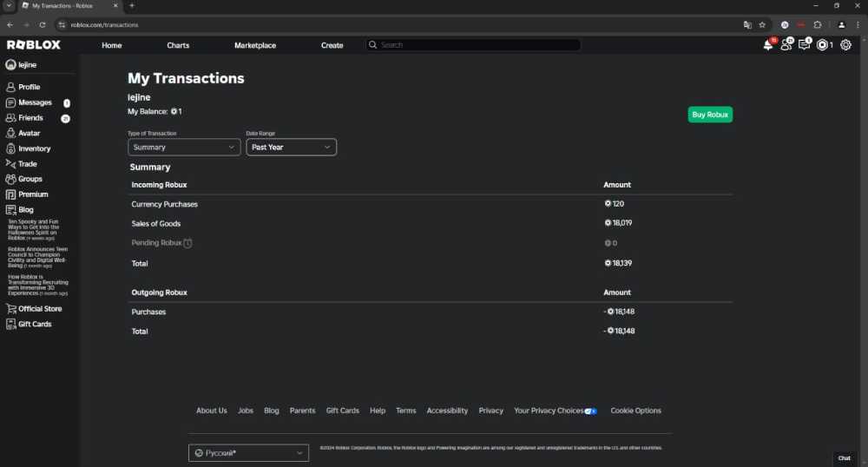Click the Robux balance icon in top bar

point(823,45)
